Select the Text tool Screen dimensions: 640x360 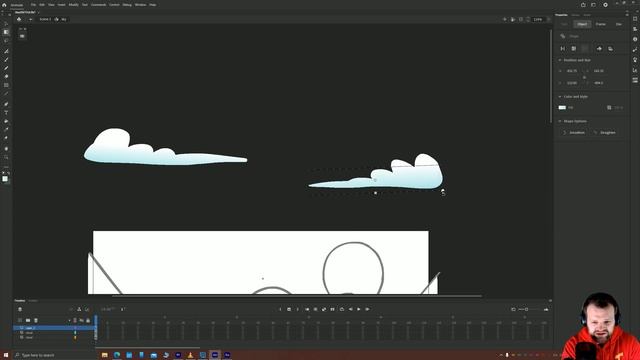click(6, 113)
